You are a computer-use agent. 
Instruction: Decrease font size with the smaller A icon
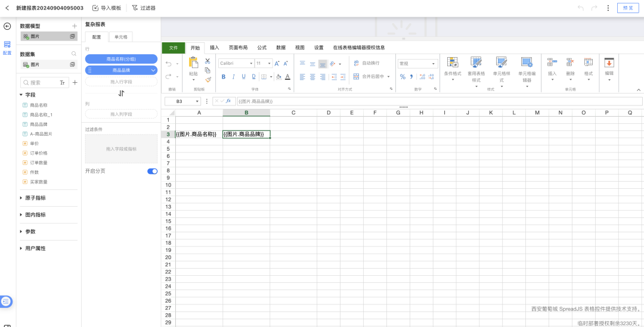click(286, 64)
